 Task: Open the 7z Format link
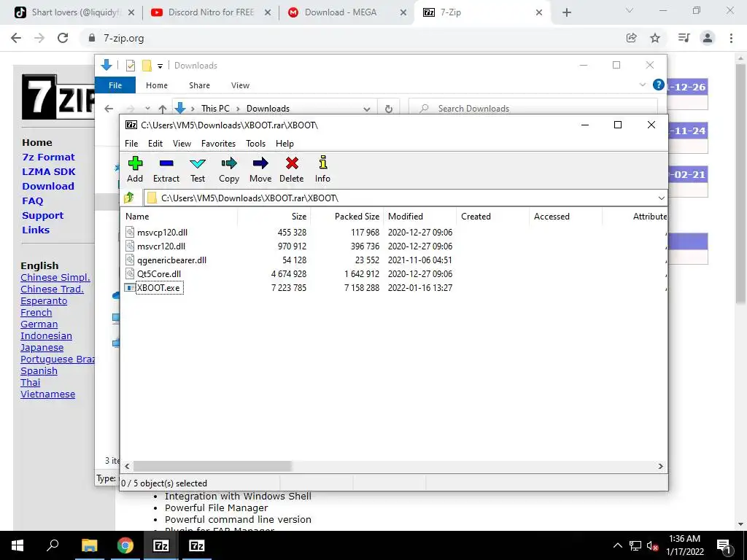(49, 157)
